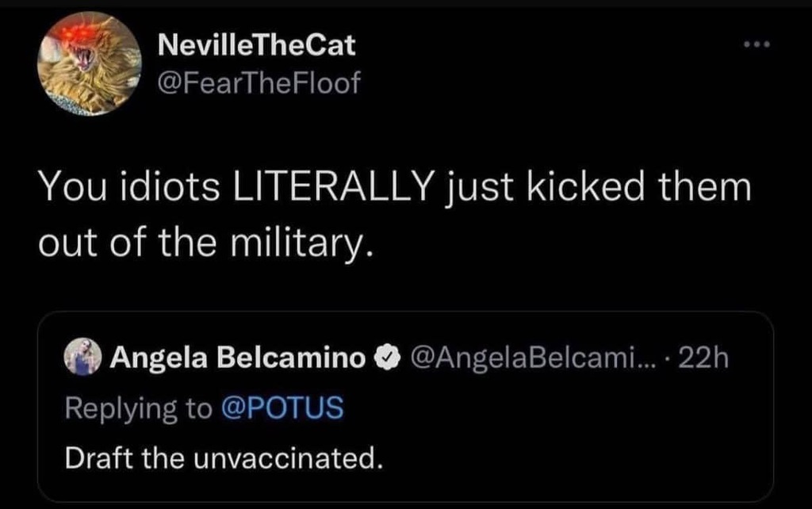Visit the @FearTheFloof handle

point(259,82)
